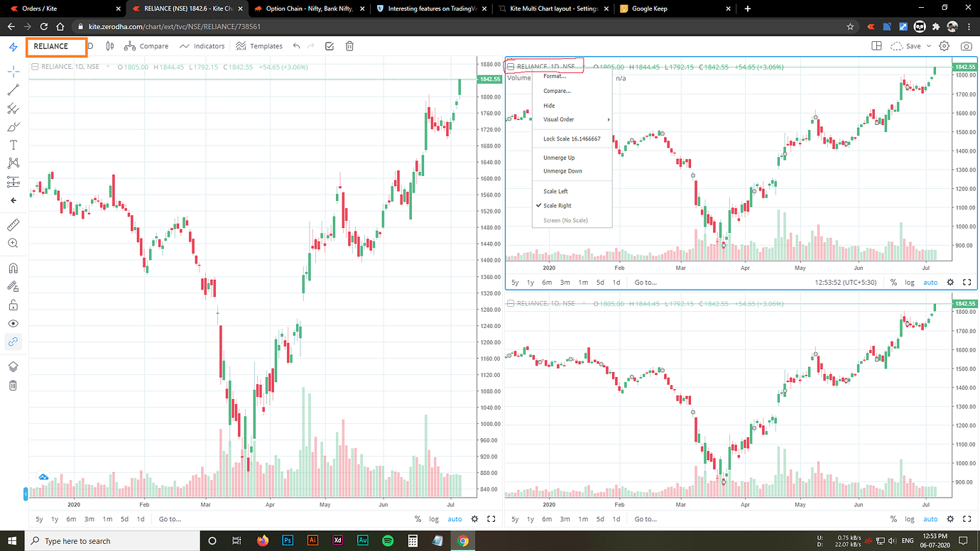Toggle log scale on the left chart
980x551 pixels.
tap(433, 519)
